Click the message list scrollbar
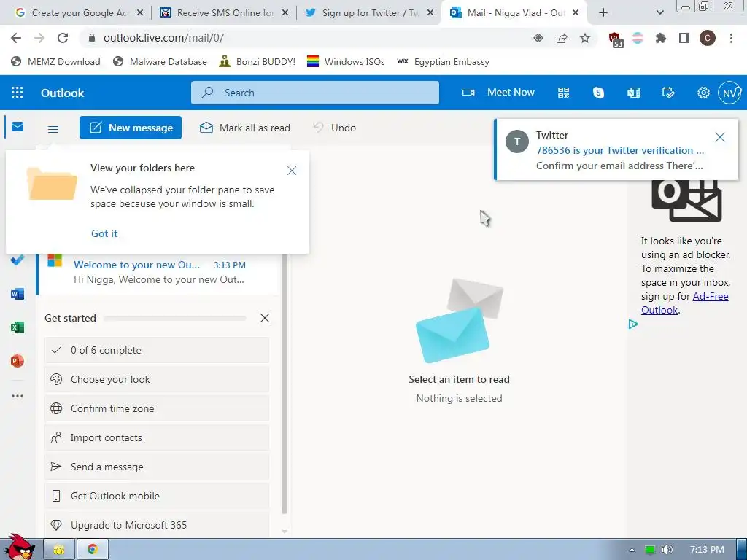Screen dimensions: 747x560 point(285,384)
